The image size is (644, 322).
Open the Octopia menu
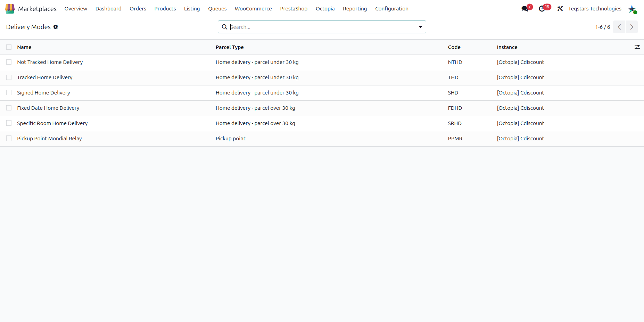coord(325,9)
